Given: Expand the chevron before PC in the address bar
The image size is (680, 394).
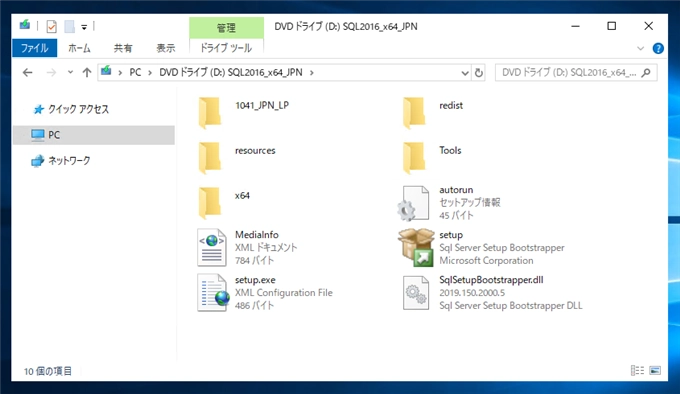Looking at the screenshot, I should pos(120,73).
